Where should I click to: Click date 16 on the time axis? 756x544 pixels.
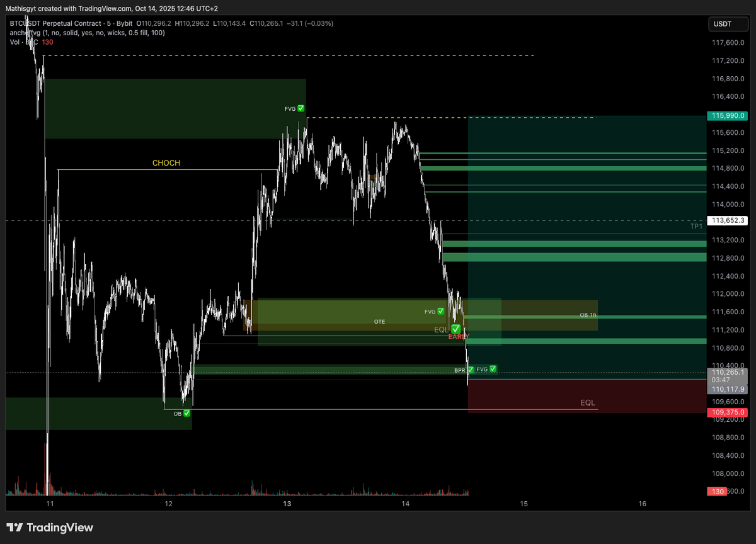click(643, 504)
